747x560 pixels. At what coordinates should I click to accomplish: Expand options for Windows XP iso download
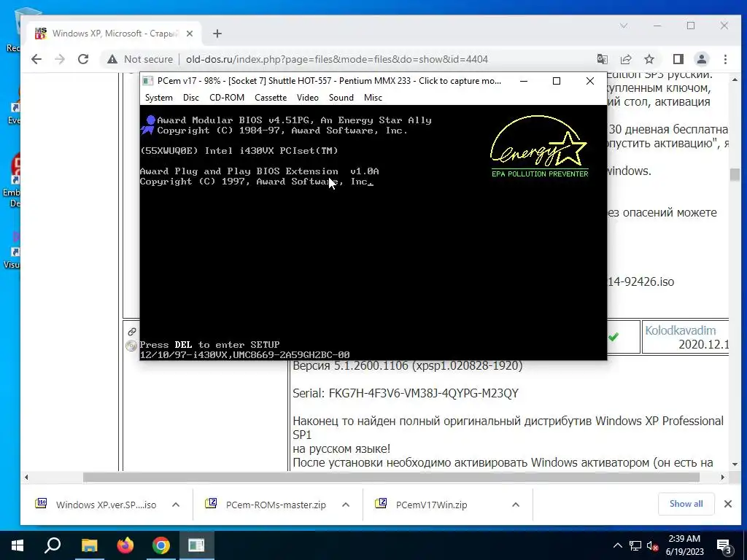[176, 505]
